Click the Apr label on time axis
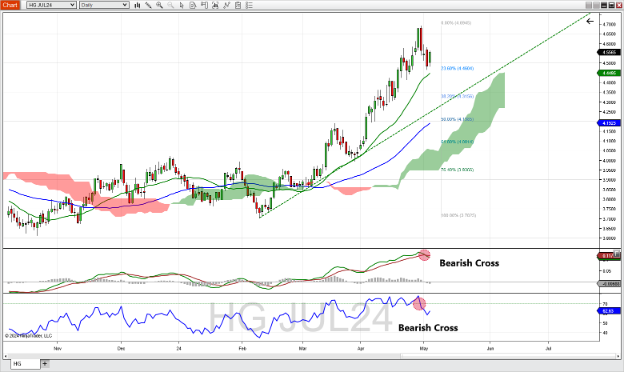 pos(361,349)
